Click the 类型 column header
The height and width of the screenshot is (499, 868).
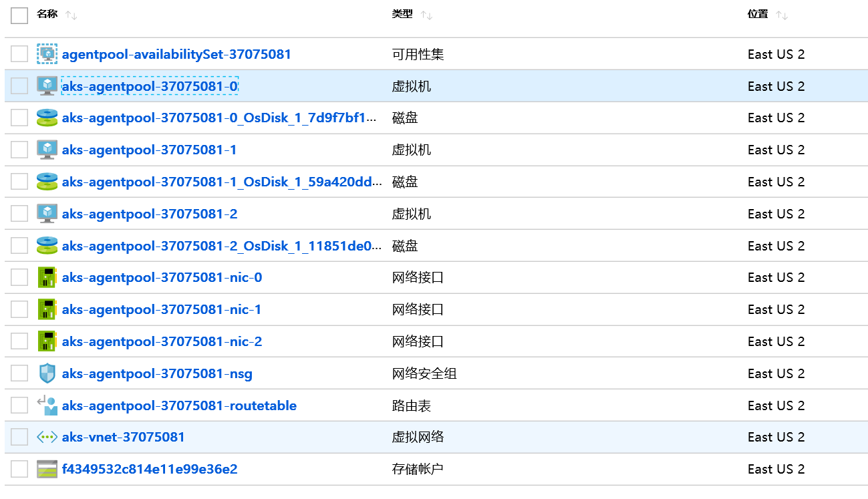pos(402,14)
